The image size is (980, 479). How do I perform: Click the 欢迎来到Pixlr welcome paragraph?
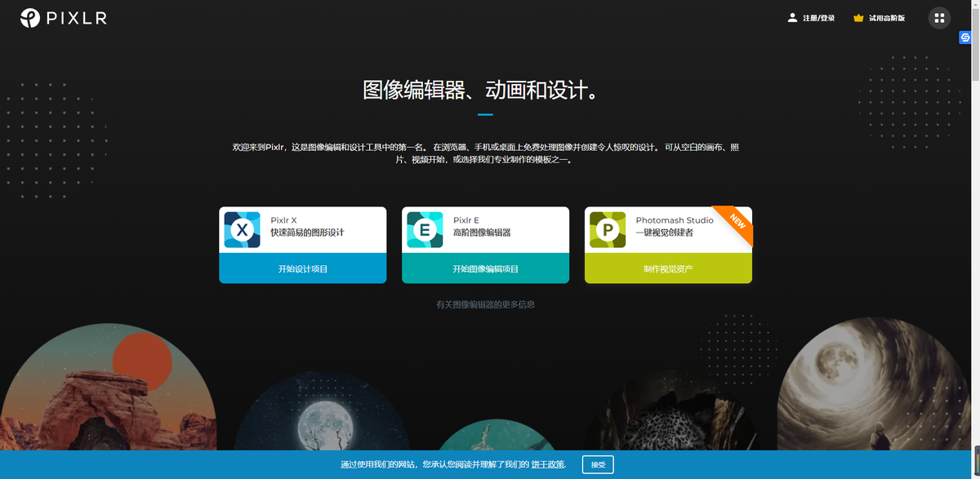(x=485, y=153)
